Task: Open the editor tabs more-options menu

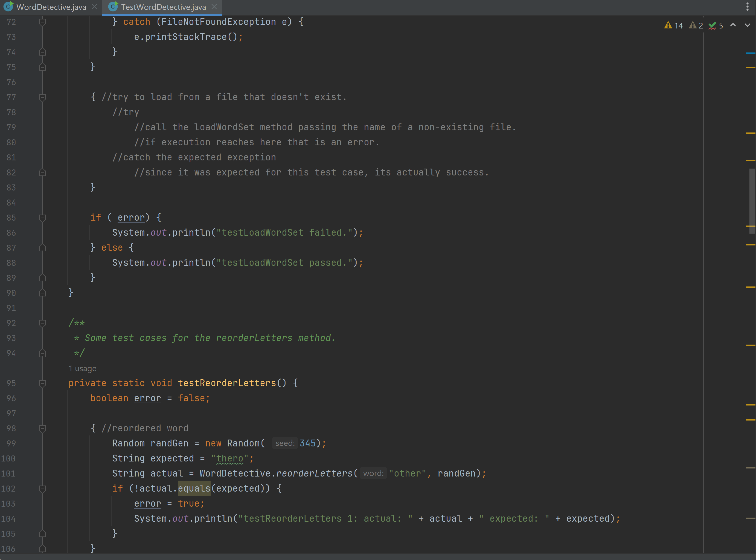Action: tap(748, 7)
